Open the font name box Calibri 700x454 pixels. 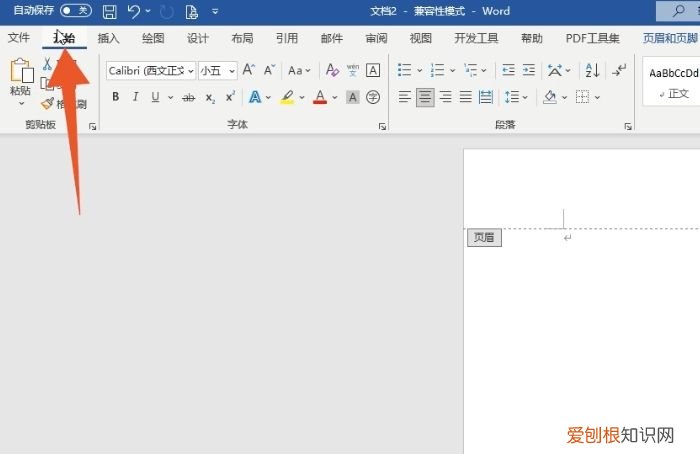[x=151, y=71]
